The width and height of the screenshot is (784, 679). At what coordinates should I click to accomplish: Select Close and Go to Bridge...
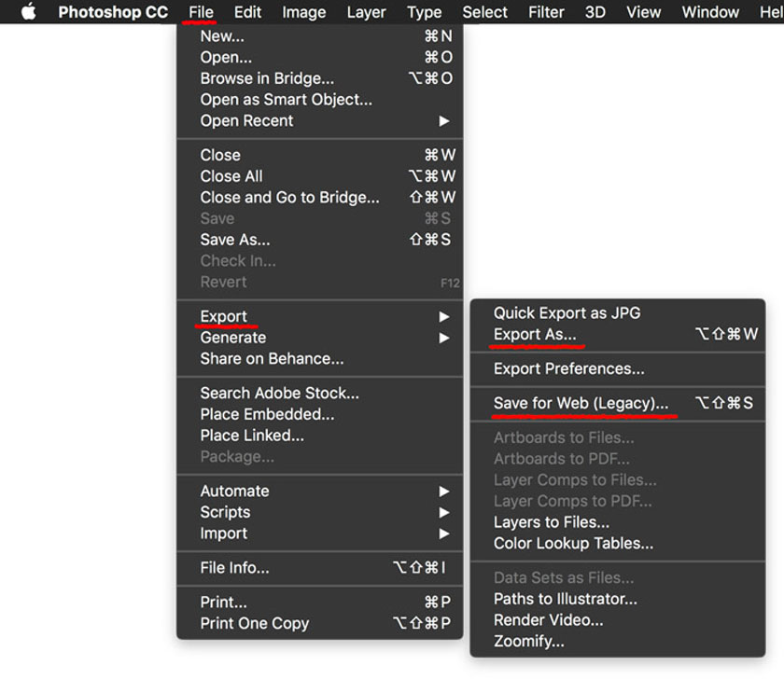(320, 198)
